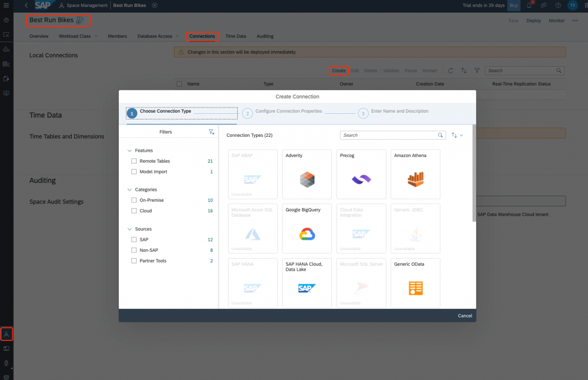Click the dialog vertical scrollbar
588x380 pixels.
474,172
